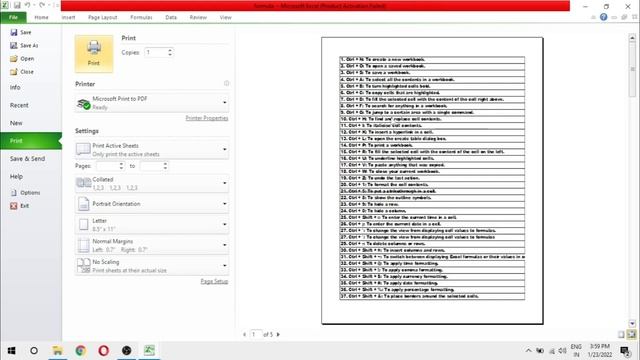Image resolution: width=640 pixels, height=360 pixels.
Task: Open the Recent section
Action: pyautogui.click(x=19, y=105)
